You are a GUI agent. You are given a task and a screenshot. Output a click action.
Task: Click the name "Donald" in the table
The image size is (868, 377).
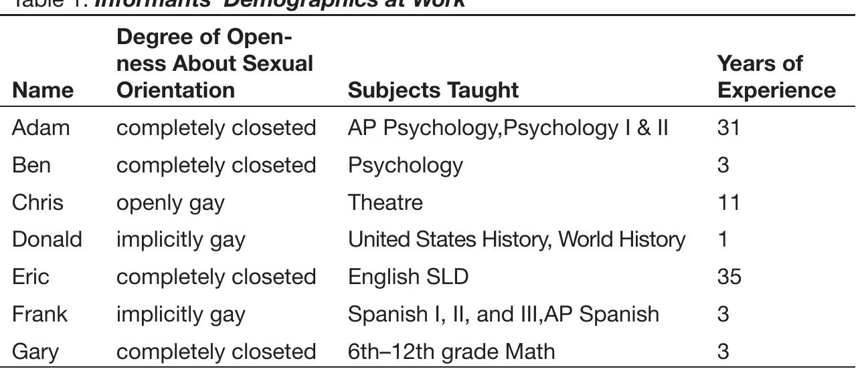click(x=47, y=239)
